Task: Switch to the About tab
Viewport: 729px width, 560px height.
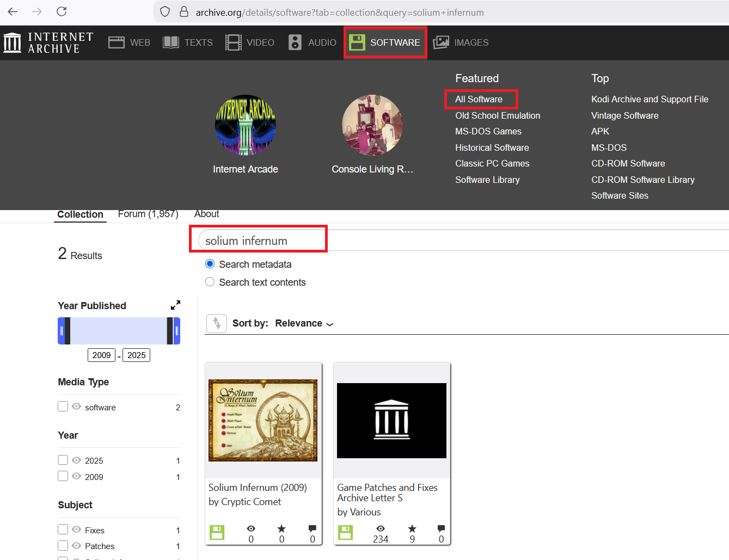Action: 207,214
